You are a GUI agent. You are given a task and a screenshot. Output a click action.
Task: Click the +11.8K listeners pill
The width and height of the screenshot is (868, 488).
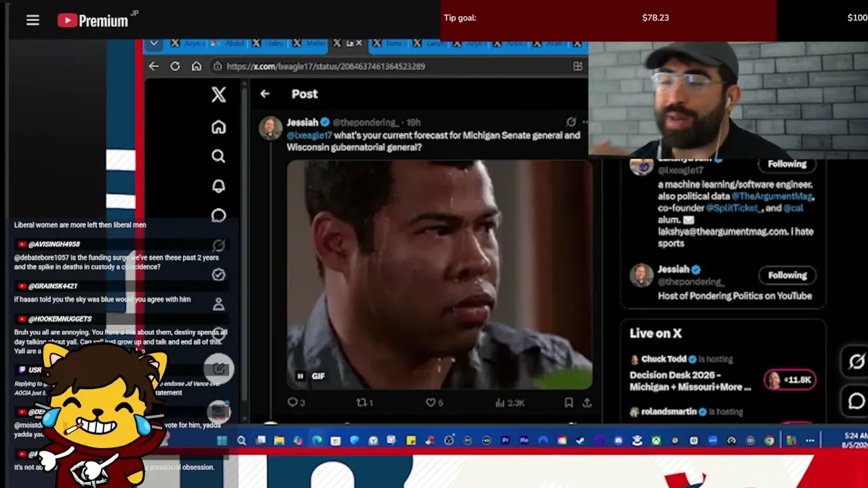(789, 380)
